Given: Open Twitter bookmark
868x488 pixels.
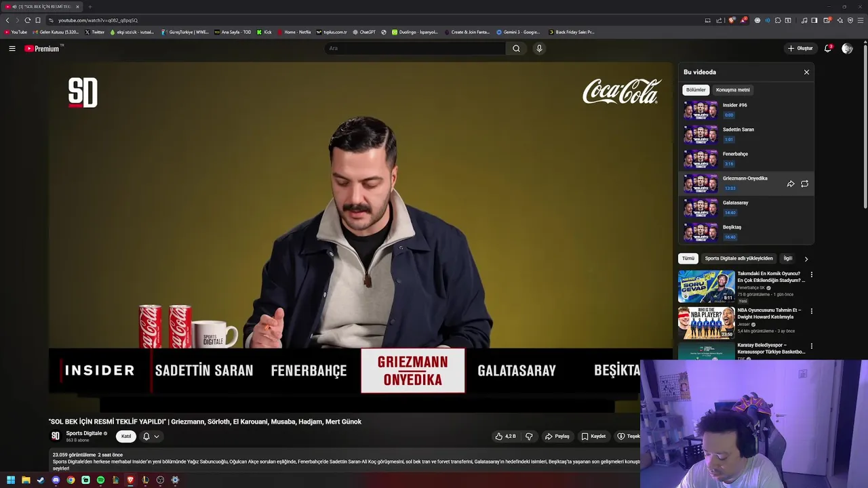Looking at the screenshot, I should pyautogui.click(x=95, y=32).
